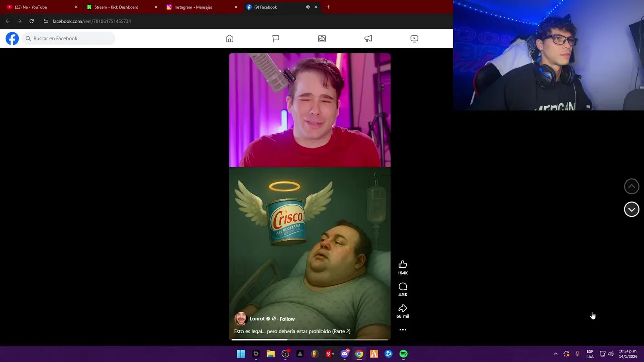Close the YouTube browser tab

76,7
